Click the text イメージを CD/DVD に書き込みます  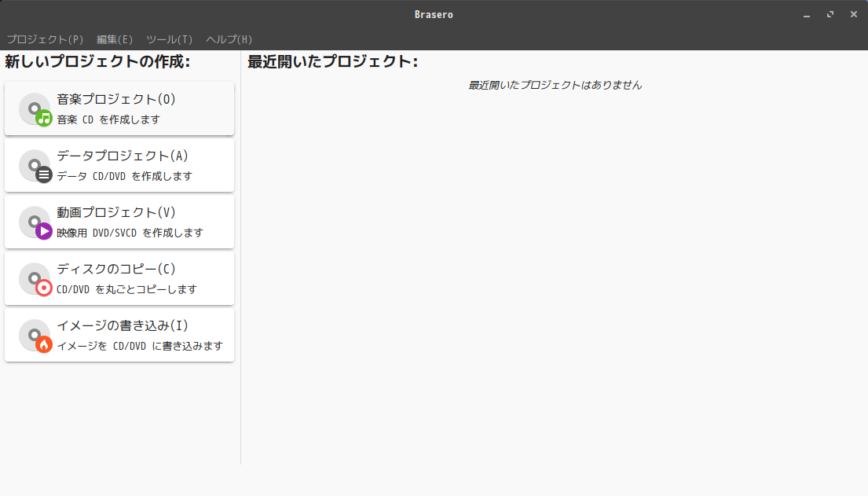pyautogui.click(x=140, y=346)
